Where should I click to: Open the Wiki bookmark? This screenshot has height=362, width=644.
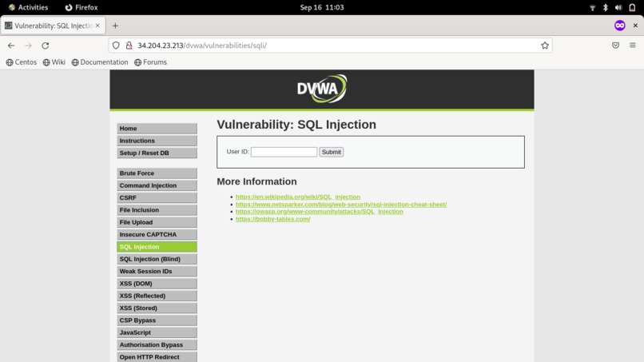click(x=54, y=62)
